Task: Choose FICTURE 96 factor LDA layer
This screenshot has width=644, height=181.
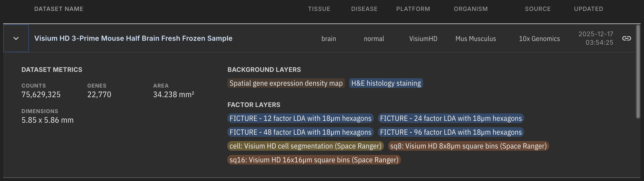Action: tap(451, 132)
